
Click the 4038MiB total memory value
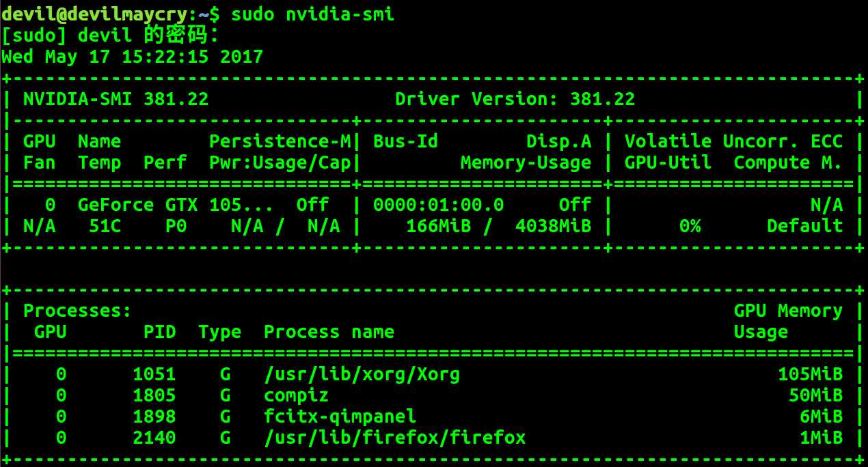[553, 226]
